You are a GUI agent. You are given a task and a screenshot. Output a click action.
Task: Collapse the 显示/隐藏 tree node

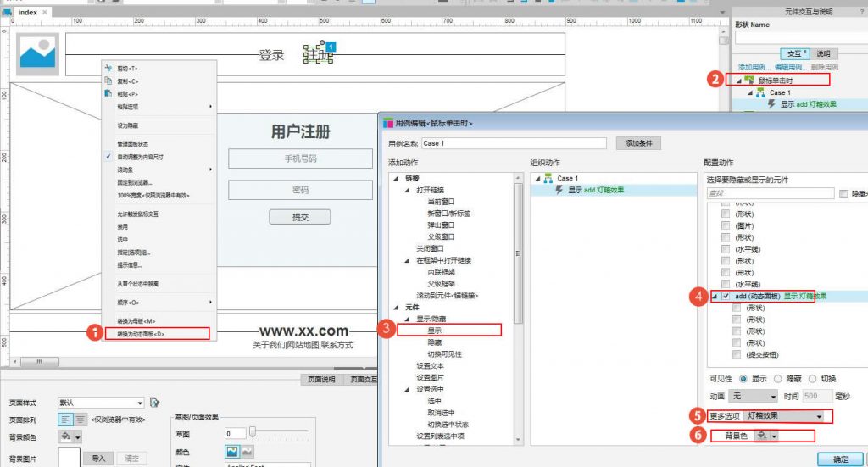[x=408, y=319]
